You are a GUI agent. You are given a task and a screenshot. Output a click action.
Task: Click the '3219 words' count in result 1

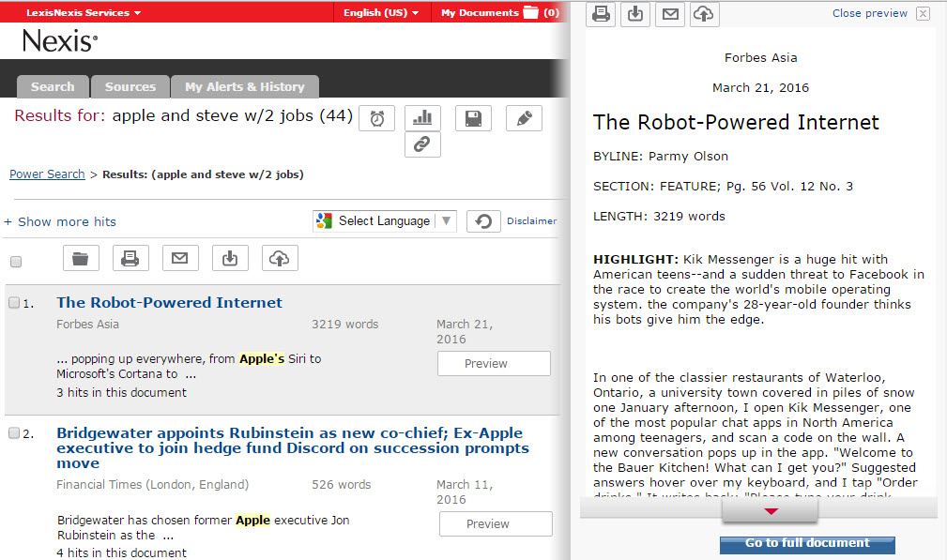[344, 325]
